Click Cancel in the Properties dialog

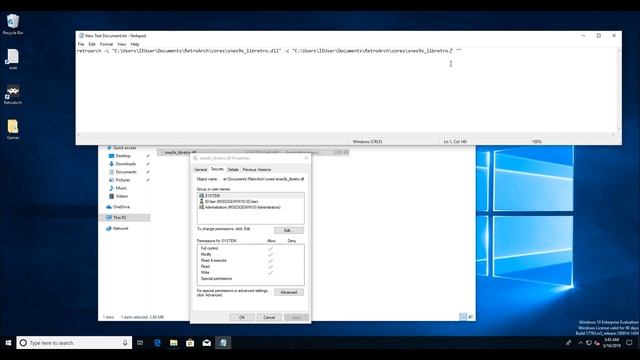pos(269,317)
